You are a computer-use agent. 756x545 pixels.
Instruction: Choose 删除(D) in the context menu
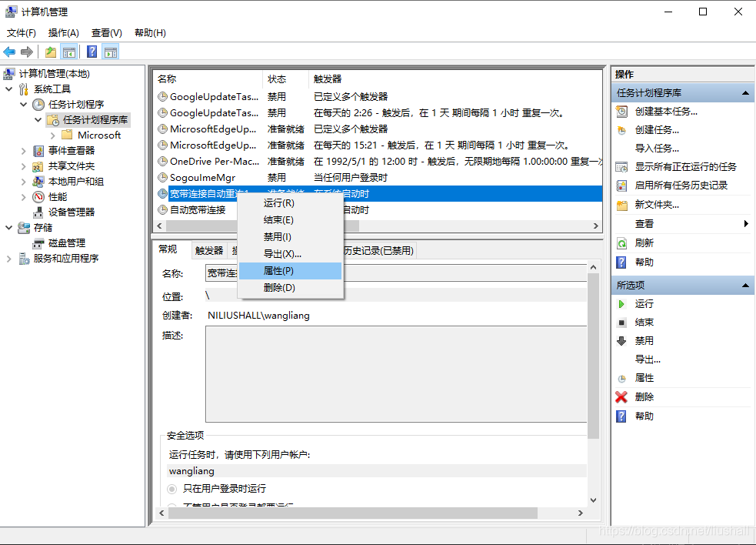click(x=290, y=288)
